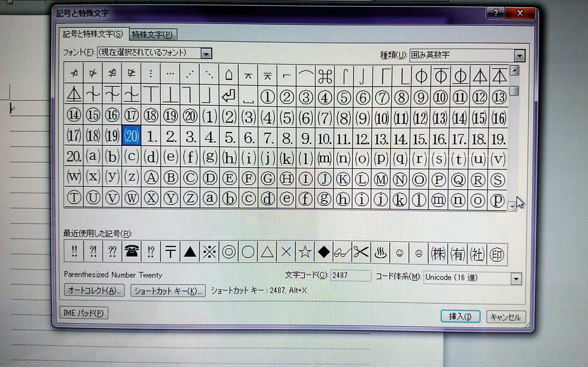Pick the telephone symbol from recent symbols
Viewport: 588px width, 367px height.
(x=131, y=252)
